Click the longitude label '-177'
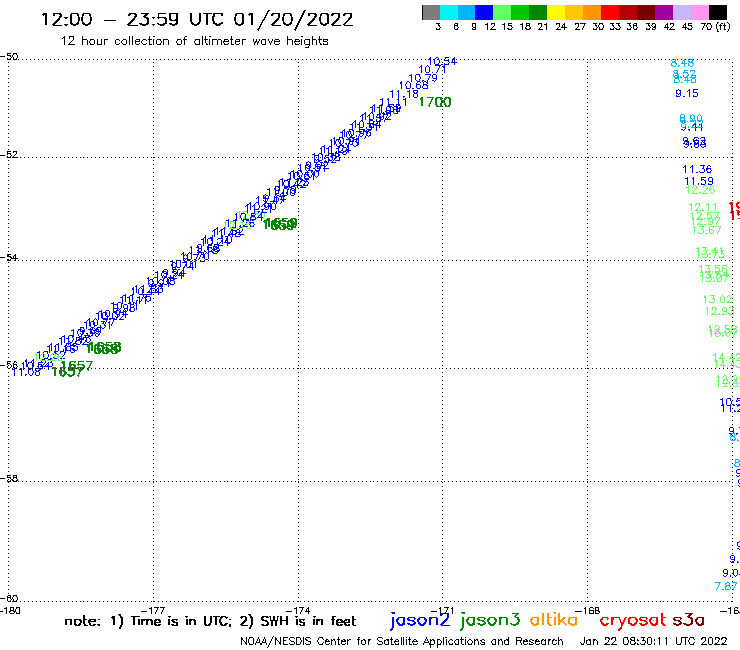Viewport: 740px width, 650px height. [x=153, y=611]
